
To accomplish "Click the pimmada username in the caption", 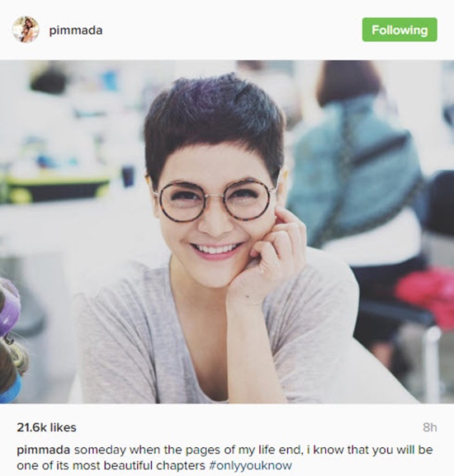I will click(43, 450).
